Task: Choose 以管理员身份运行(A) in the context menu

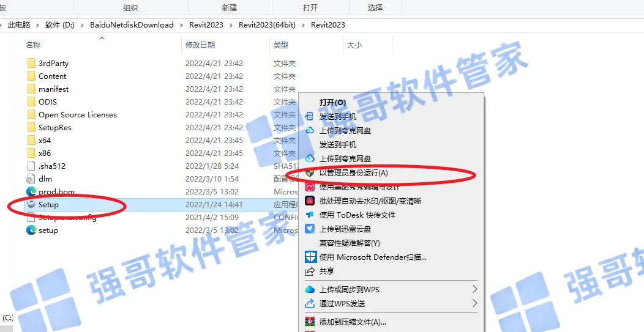Action: (354, 173)
